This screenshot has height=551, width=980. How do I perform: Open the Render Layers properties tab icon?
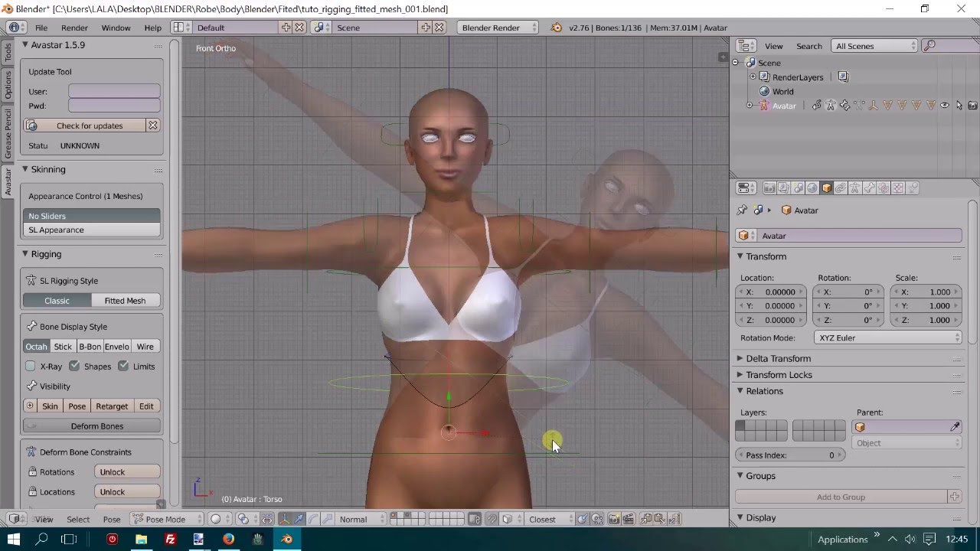tap(784, 187)
